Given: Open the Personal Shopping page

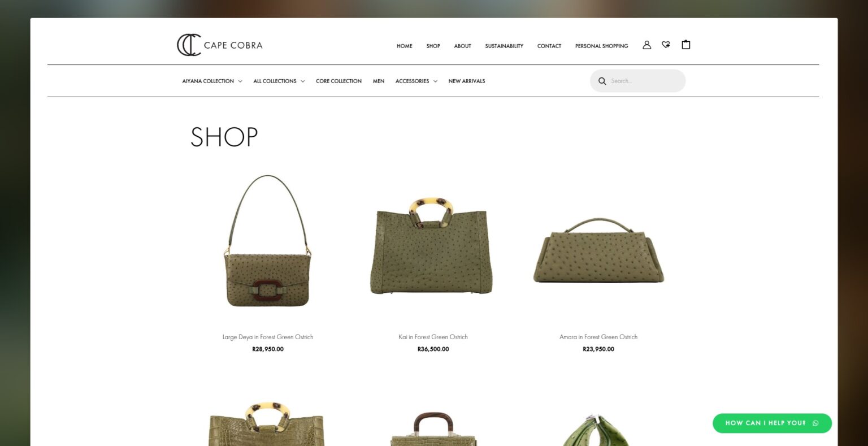Looking at the screenshot, I should (x=601, y=46).
